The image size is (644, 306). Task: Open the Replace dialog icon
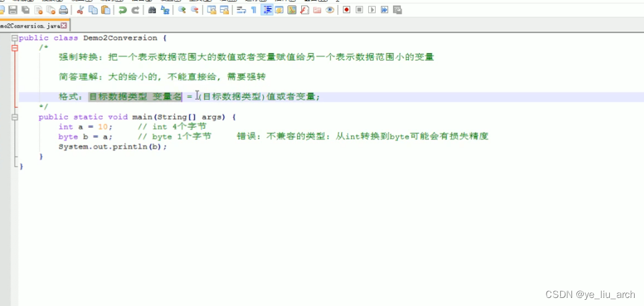click(165, 10)
